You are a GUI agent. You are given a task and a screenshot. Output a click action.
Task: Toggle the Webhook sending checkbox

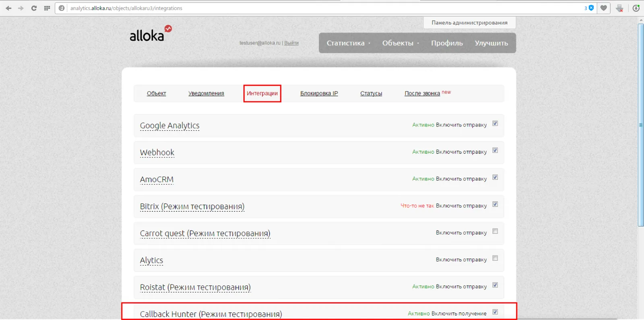[x=495, y=151]
